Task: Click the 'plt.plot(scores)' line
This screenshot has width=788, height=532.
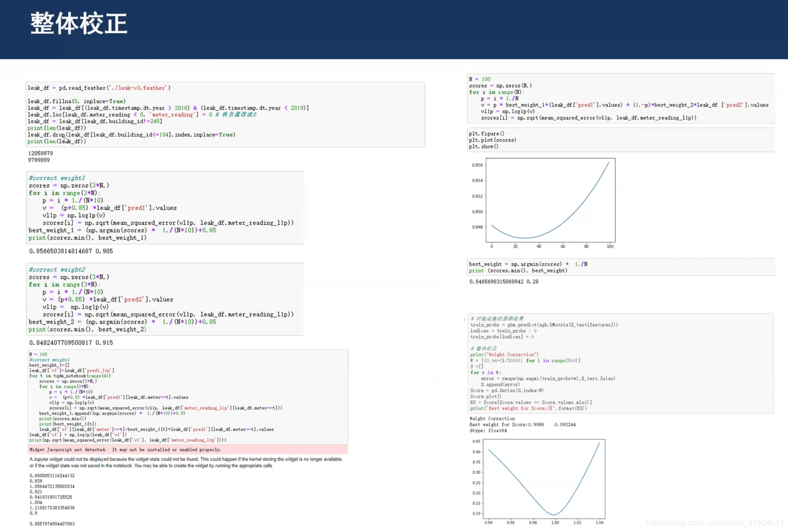Action: 493,140
